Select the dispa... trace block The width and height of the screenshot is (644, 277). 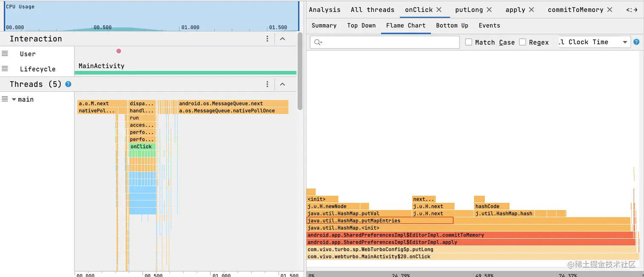[x=142, y=103]
